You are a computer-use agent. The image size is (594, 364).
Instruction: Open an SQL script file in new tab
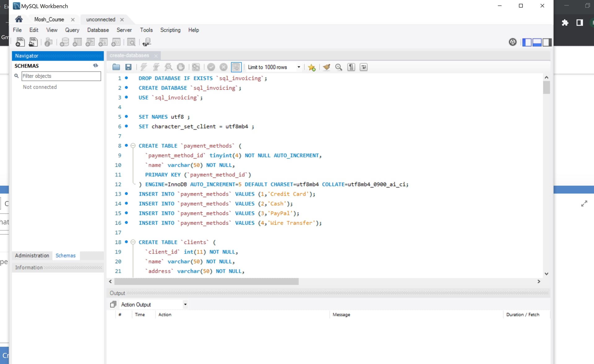(x=33, y=42)
